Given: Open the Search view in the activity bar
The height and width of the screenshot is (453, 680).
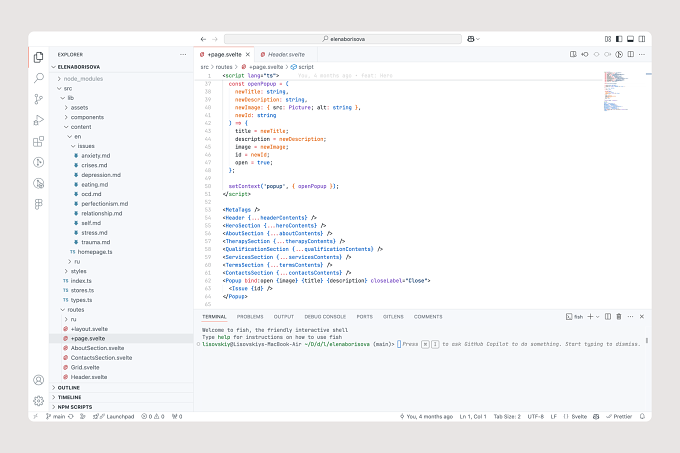Looking at the screenshot, I should point(39,78).
